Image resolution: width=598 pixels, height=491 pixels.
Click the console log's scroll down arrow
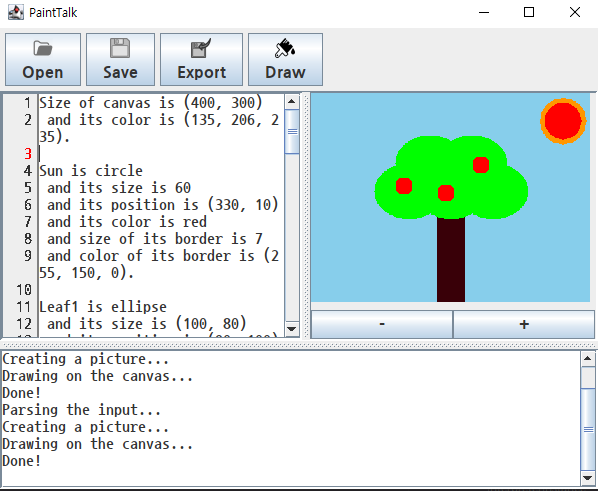point(588,478)
